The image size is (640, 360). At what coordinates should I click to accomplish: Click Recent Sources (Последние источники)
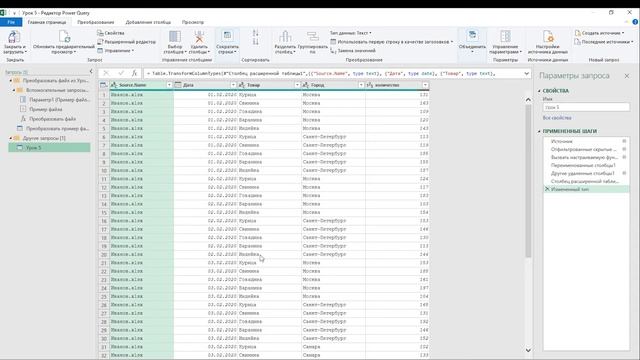(x=604, y=42)
